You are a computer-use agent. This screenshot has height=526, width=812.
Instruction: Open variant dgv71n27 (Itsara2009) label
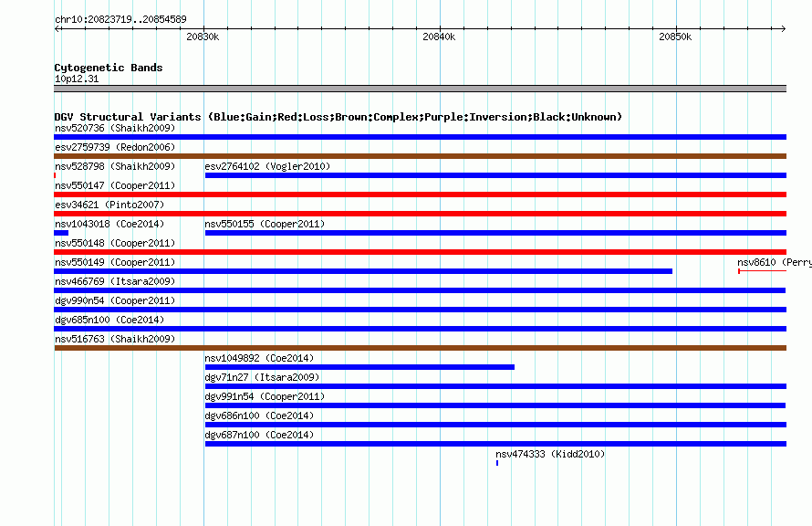coord(262,377)
